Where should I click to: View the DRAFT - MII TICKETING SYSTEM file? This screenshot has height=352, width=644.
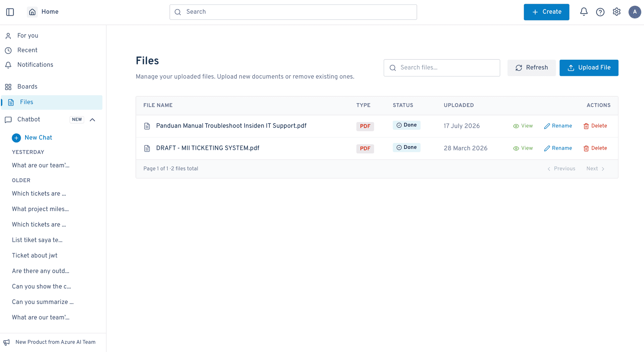point(523,148)
